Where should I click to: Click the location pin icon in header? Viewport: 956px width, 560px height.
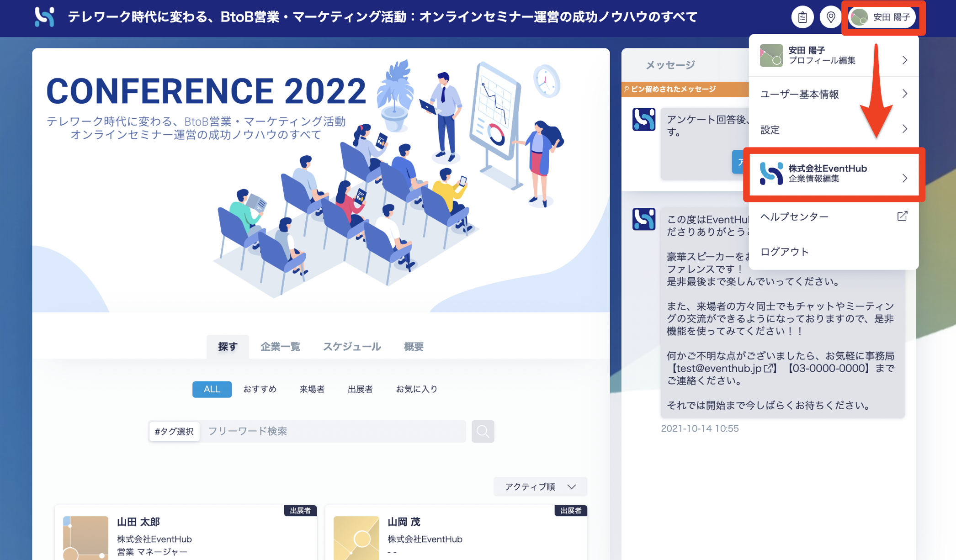[x=831, y=17]
